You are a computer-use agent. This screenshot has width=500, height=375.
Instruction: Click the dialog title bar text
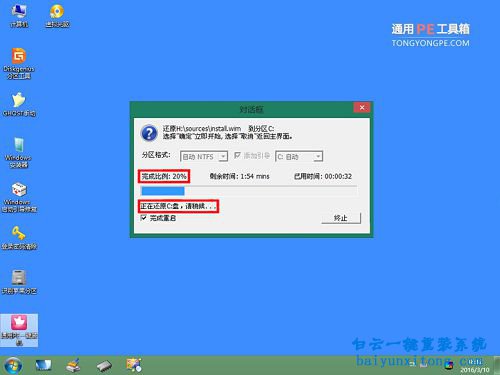(251, 109)
